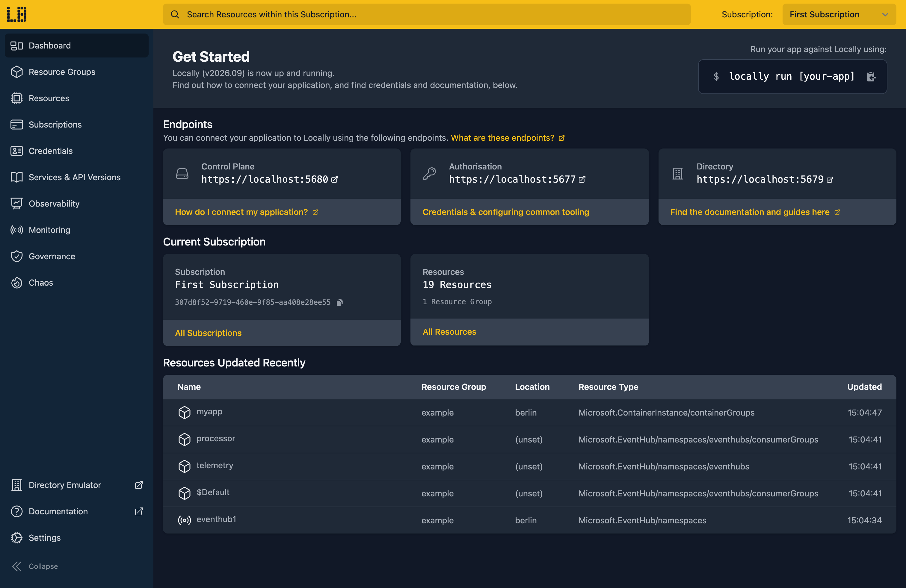Click the Resource Type column header
This screenshot has width=906, height=588.
pyautogui.click(x=608, y=387)
